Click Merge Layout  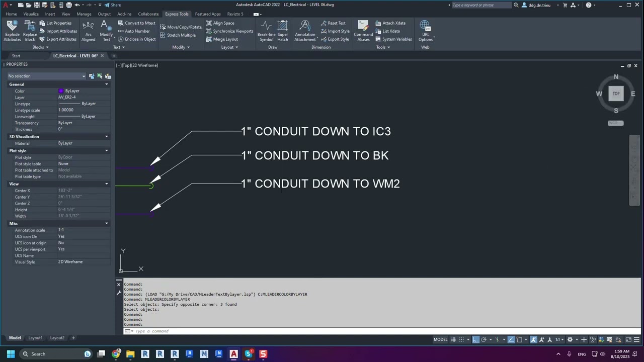pos(222,39)
